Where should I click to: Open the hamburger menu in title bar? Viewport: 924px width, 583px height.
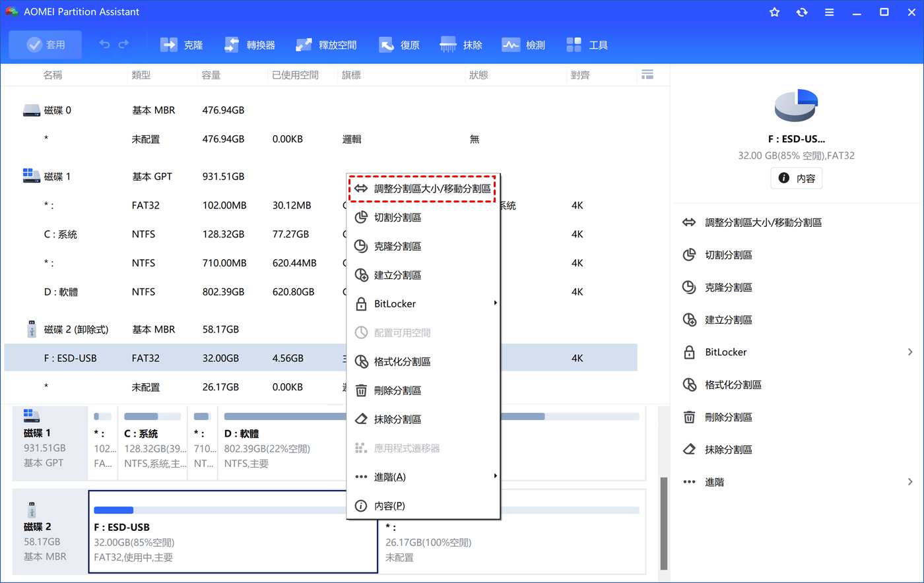coord(829,13)
